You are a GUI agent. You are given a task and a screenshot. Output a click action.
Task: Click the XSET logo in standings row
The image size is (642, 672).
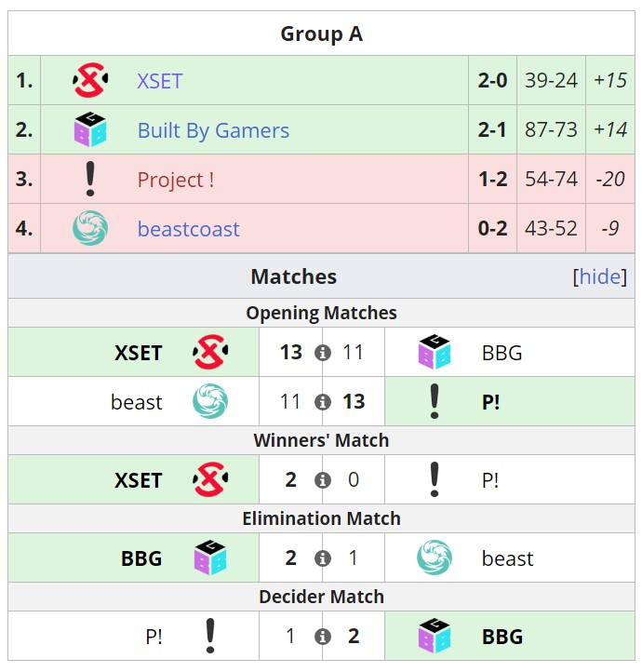tap(90, 80)
